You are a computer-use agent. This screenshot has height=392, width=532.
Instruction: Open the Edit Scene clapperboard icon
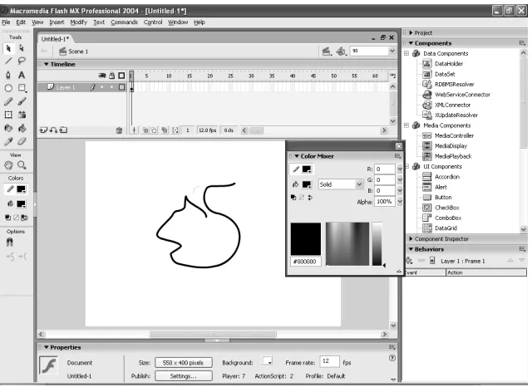click(327, 51)
